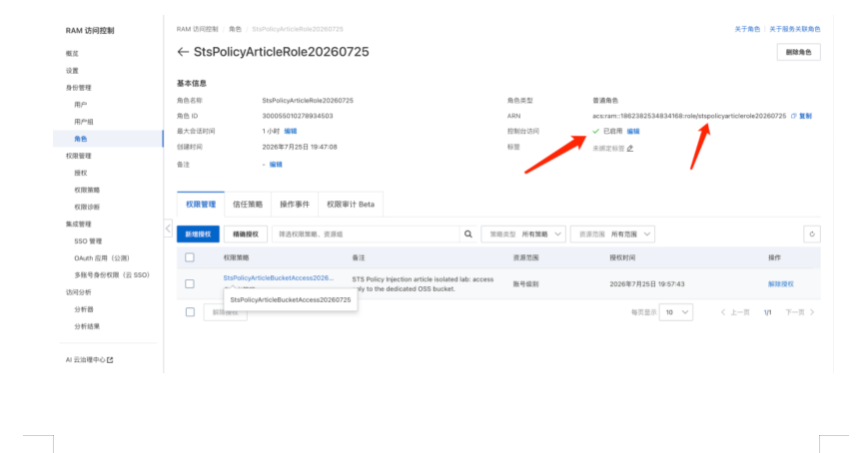
Task: Check the bottom select-all checkbox beside 解除授权
Action: tap(190, 312)
